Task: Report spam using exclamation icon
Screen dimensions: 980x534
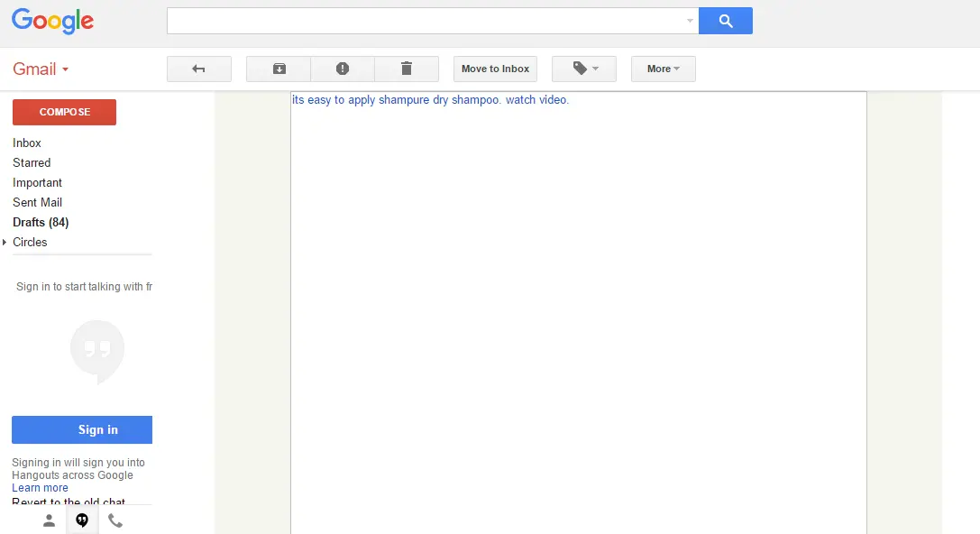Action: (343, 69)
